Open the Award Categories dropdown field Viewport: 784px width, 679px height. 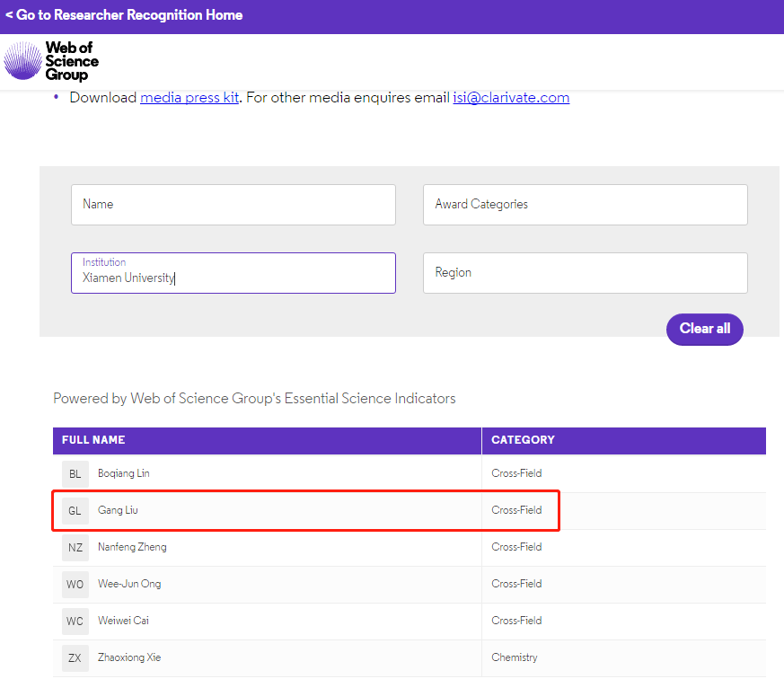pos(585,205)
